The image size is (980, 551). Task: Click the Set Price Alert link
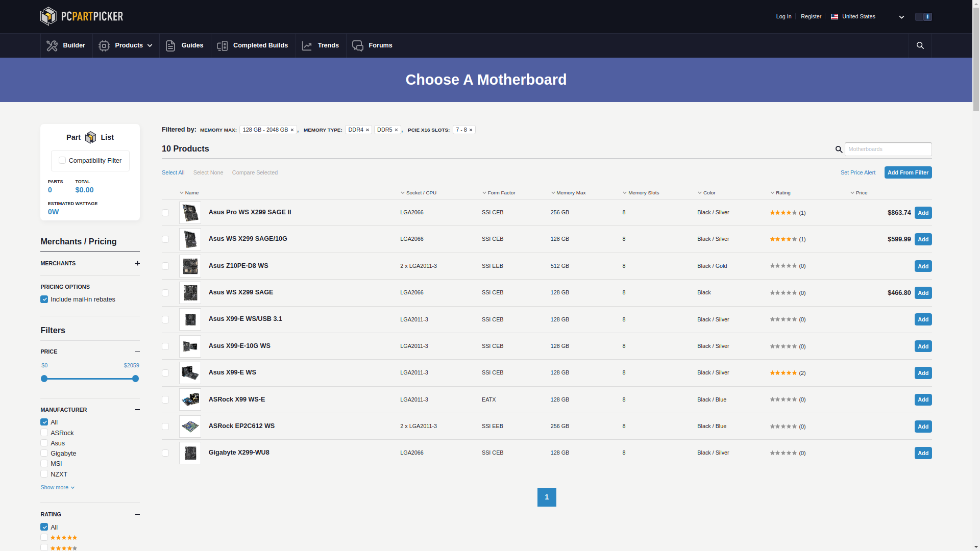857,172
